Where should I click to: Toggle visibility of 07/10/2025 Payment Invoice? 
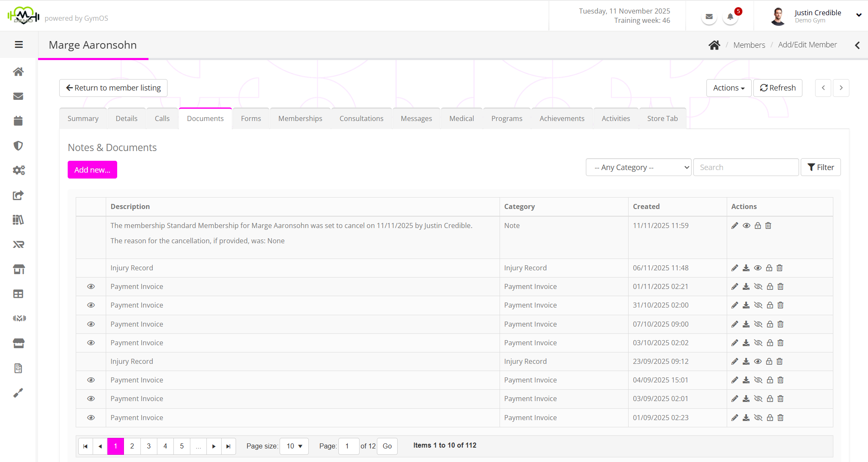(758, 324)
